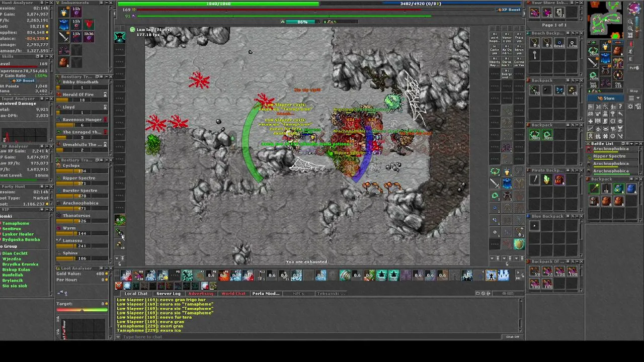Click the action bar slot labeled F7
This screenshot has width=644, height=362.
[199, 275]
